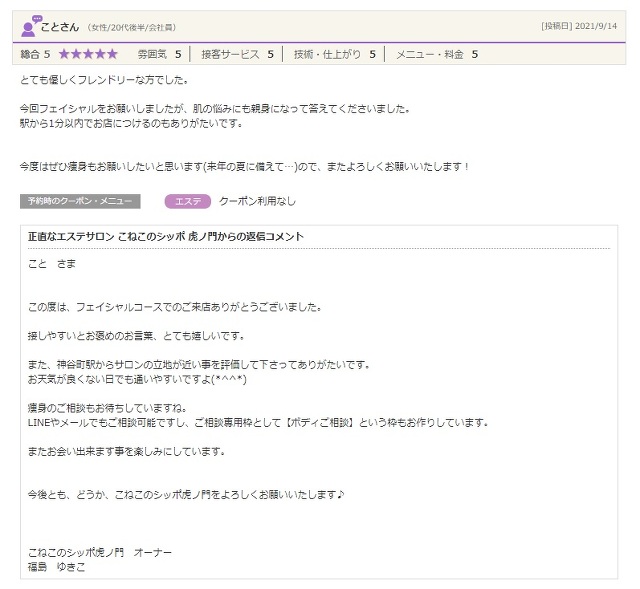The width and height of the screenshot is (640, 589).
Task: Click the LINEやメール consultation sentence
Action: coord(258,422)
